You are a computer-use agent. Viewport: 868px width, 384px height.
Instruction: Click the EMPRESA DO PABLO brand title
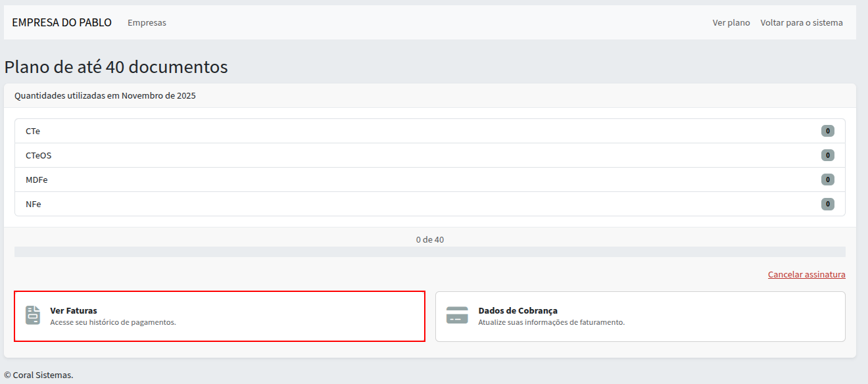pos(62,22)
